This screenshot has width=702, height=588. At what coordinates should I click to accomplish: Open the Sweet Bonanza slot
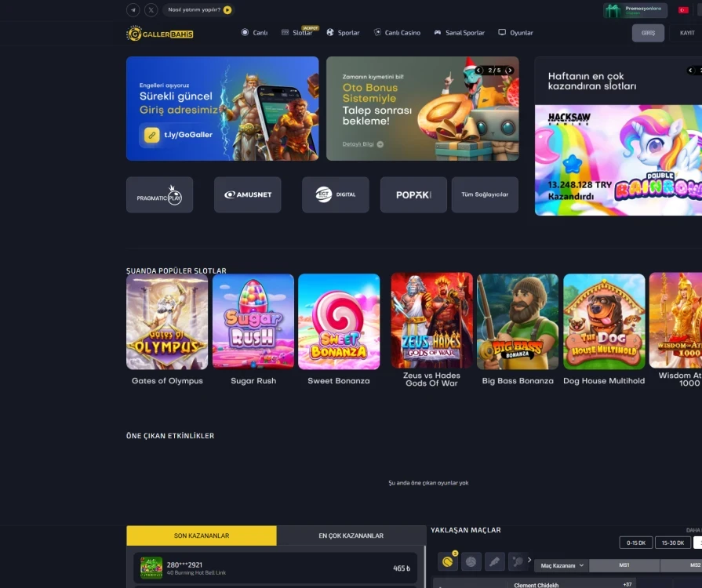coord(339,321)
